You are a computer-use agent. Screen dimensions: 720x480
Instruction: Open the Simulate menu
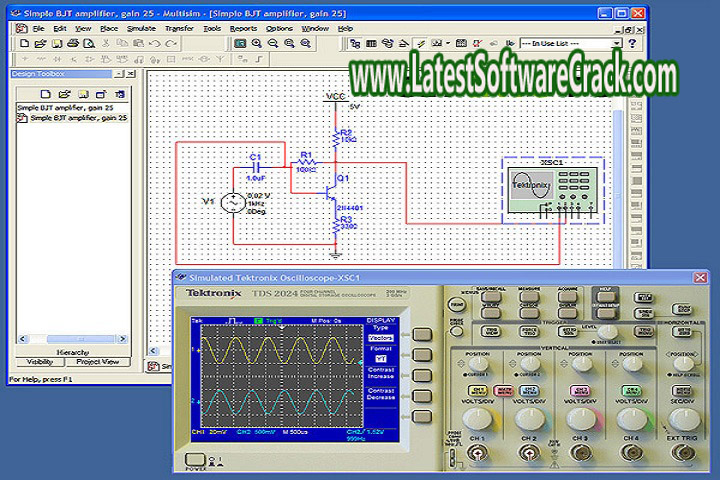[x=141, y=29]
